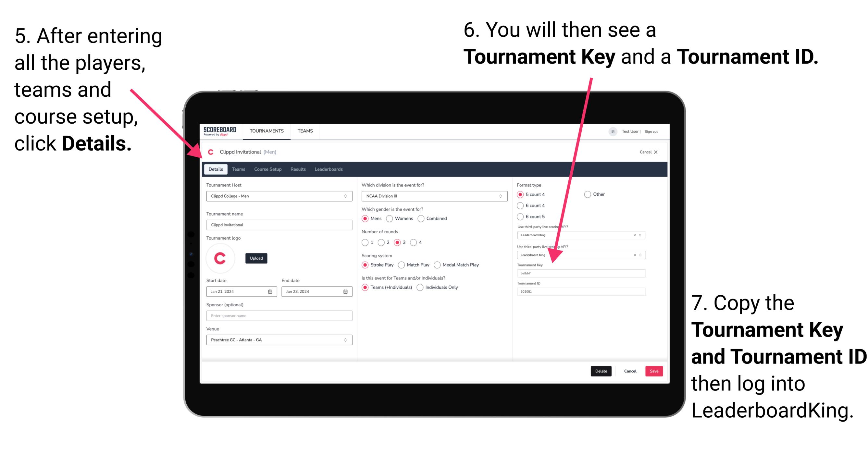
Task: Click the Upload tournament logo button
Action: pos(256,258)
